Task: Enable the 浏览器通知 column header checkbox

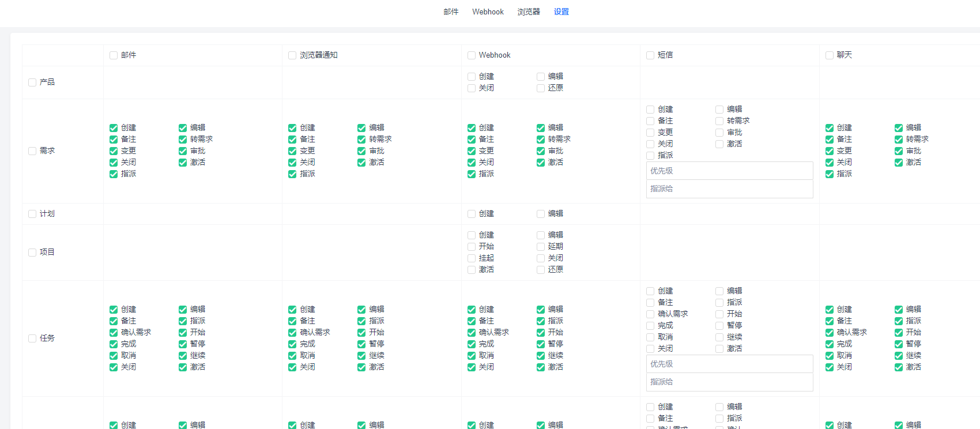Action: coord(292,55)
